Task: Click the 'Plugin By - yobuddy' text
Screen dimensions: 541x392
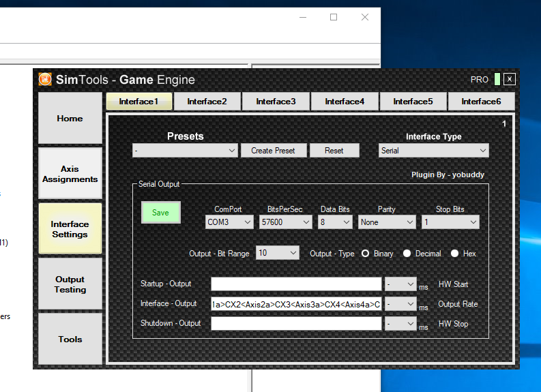Action: click(448, 175)
